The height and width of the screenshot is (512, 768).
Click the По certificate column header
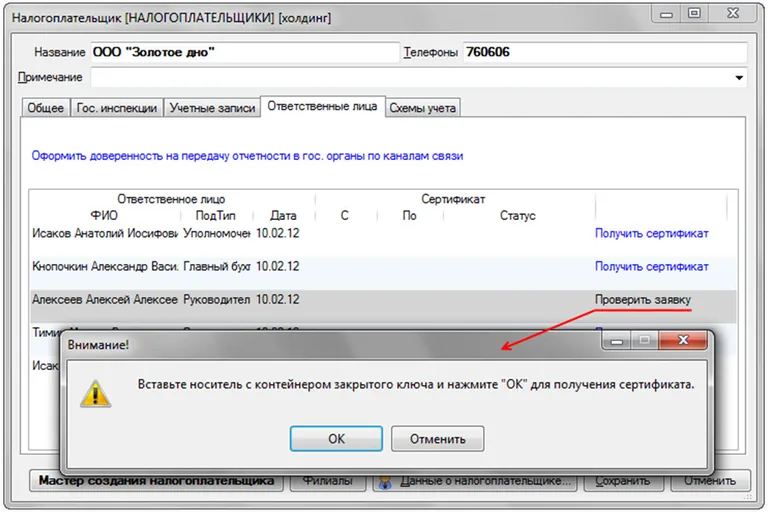click(x=409, y=216)
